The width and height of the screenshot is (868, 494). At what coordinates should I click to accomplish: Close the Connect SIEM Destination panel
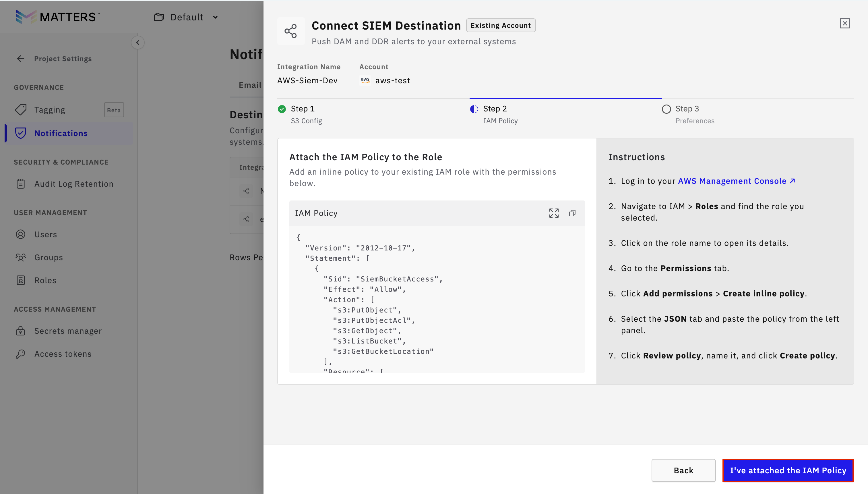coord(844,24)
